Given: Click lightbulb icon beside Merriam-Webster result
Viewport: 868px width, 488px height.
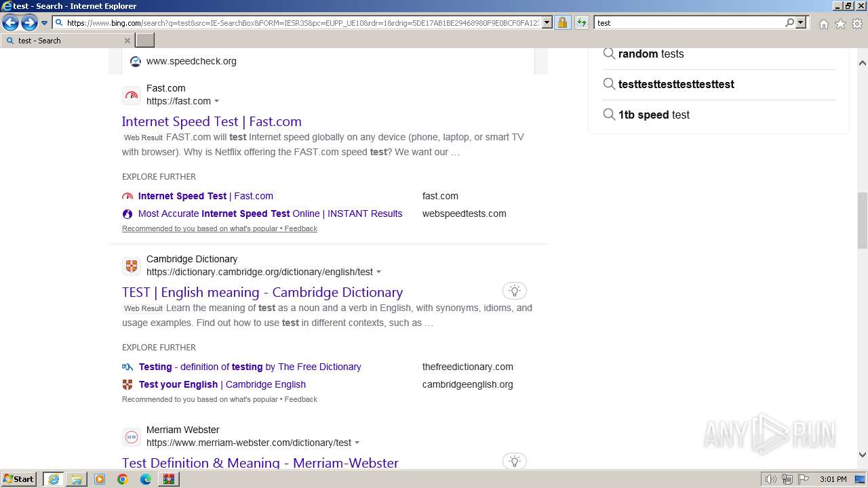Looking at the screenshot, I should pyautogui.click(x=515, y=462).
